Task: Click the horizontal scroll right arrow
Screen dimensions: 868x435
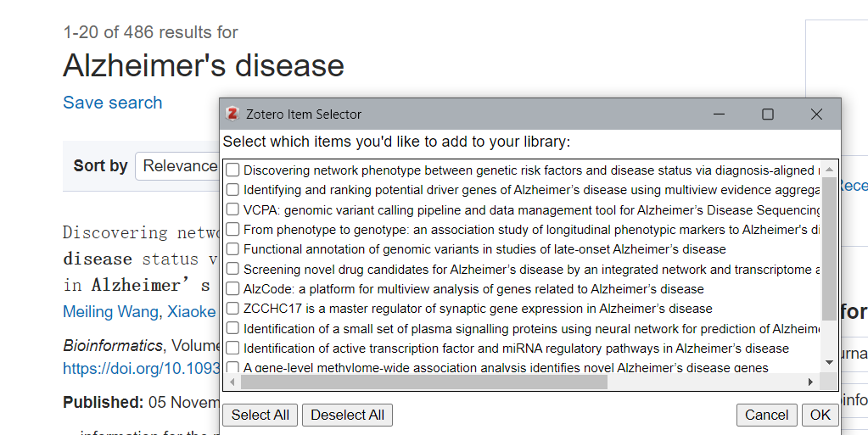Action: coord(811,382)
